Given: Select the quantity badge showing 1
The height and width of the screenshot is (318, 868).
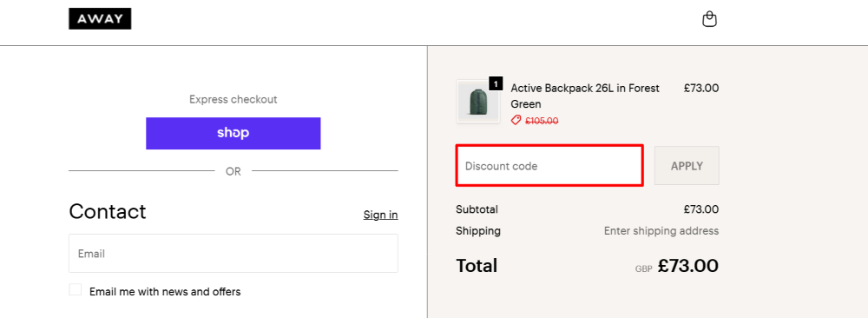Looking at the screenshot, I should click(496, 84).
